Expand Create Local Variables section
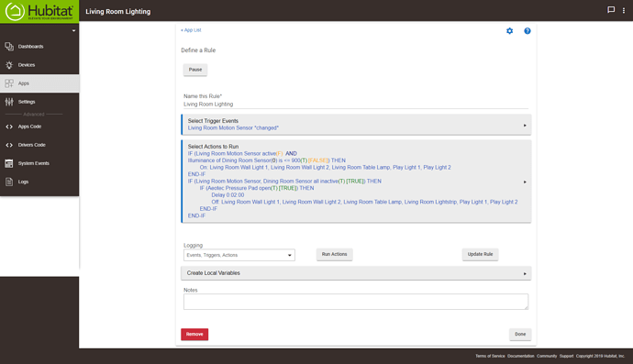 356,273
